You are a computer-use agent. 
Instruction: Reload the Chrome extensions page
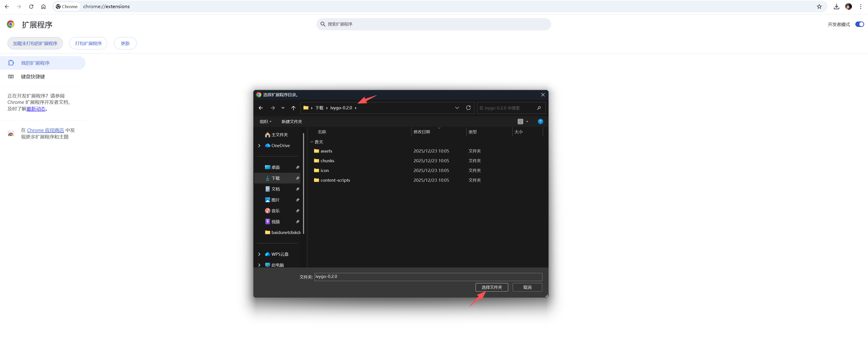[x=31, y=6]
